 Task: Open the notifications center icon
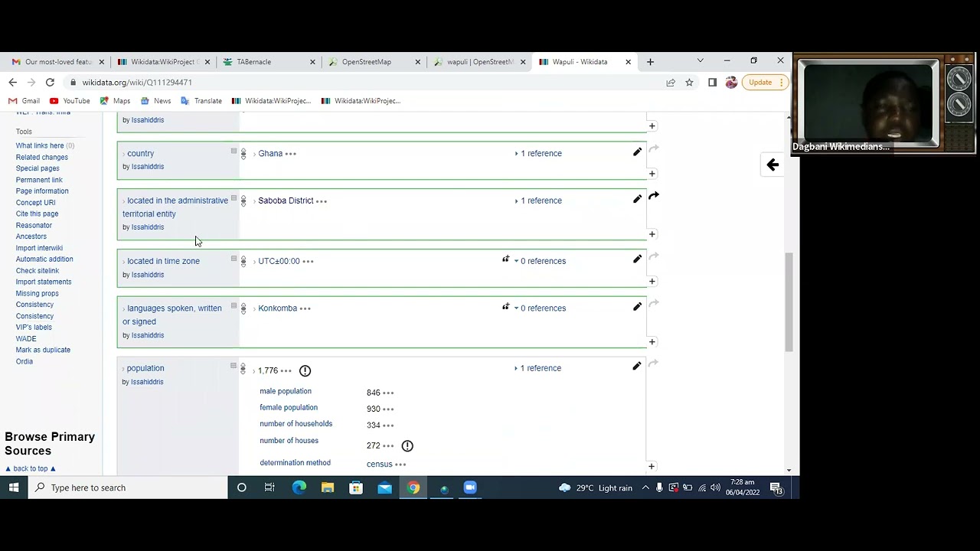tap(776, 488)
